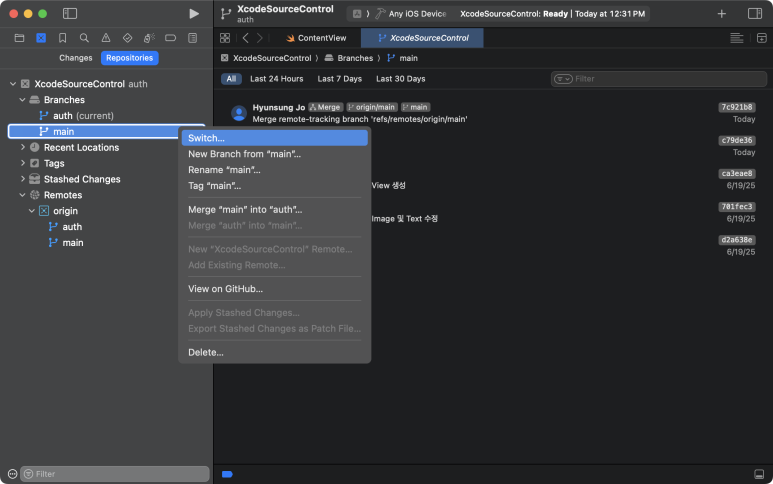Viewport: 773px width, 484px height.
Task: Click the commit hash c79de36
Action: [x=737, y=140]
